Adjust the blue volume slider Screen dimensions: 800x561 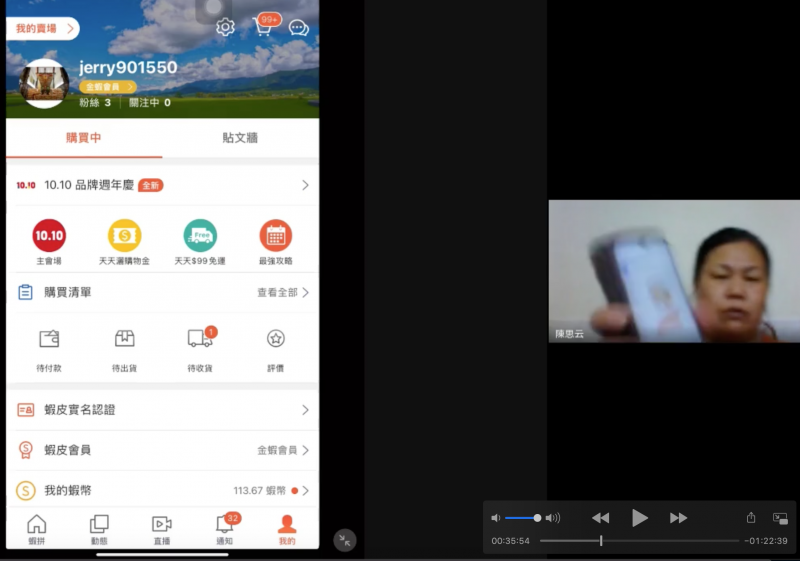click(x=523, y=518)
